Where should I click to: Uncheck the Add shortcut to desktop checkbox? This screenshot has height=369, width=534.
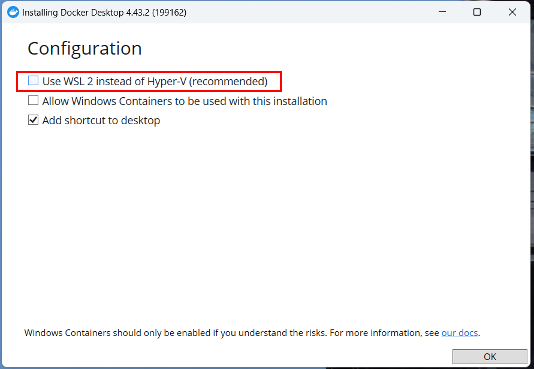point(33,120)
